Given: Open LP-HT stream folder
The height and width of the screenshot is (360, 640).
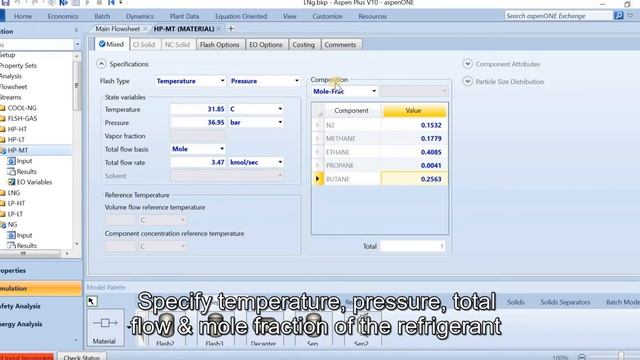Looking at the screenshot, I should click(16, 203).
